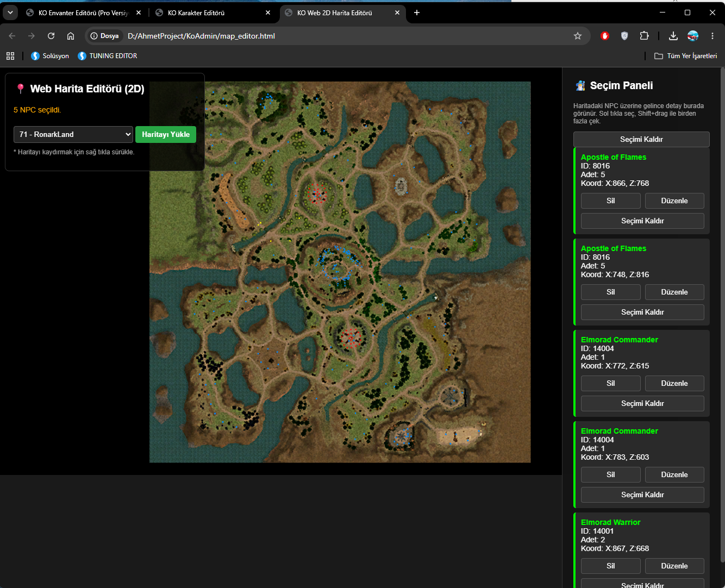Edit the Elmorad Warrior NPC
The height and width of the screenshot is (588, 725).
(674, 566)
